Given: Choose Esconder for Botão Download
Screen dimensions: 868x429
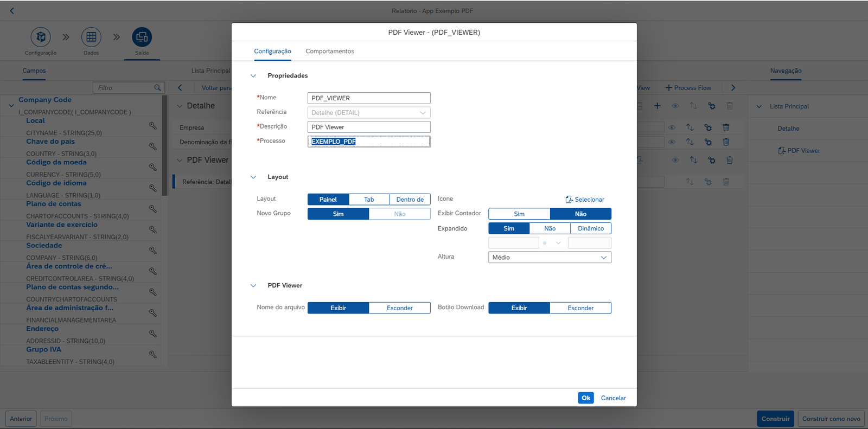Looking at the screenshot, I should click(580, 308).
